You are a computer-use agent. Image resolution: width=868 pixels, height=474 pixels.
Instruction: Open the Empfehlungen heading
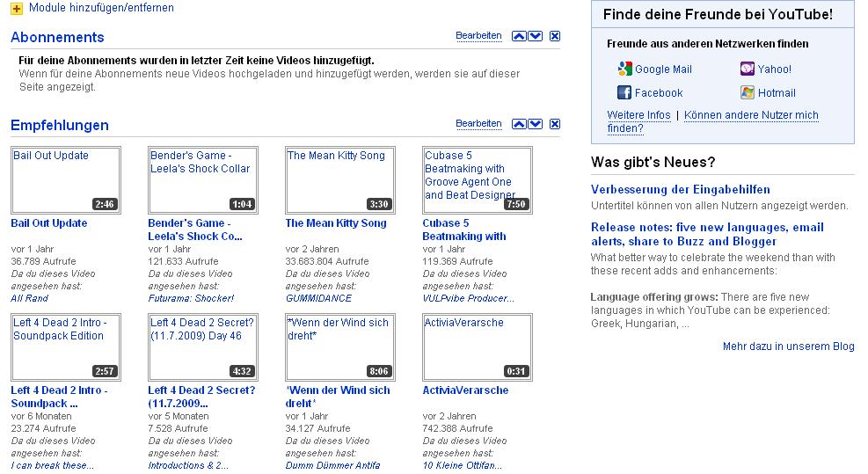[60, 125]
